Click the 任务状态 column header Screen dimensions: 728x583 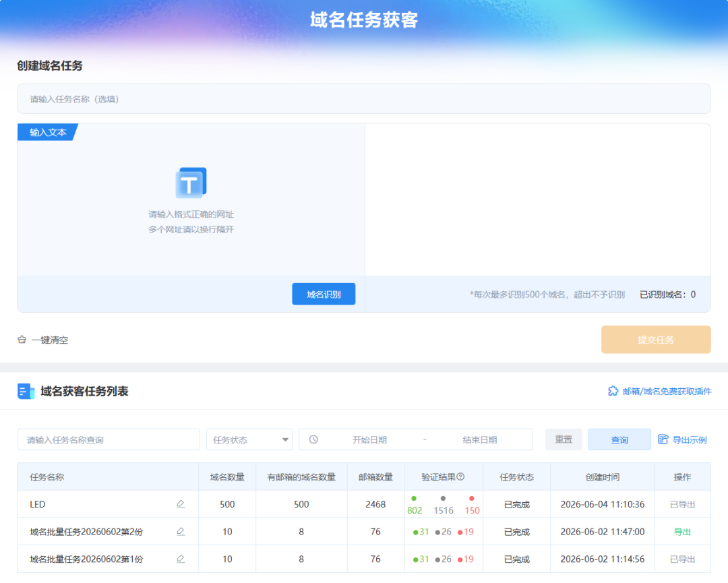(x=516, y=477)
